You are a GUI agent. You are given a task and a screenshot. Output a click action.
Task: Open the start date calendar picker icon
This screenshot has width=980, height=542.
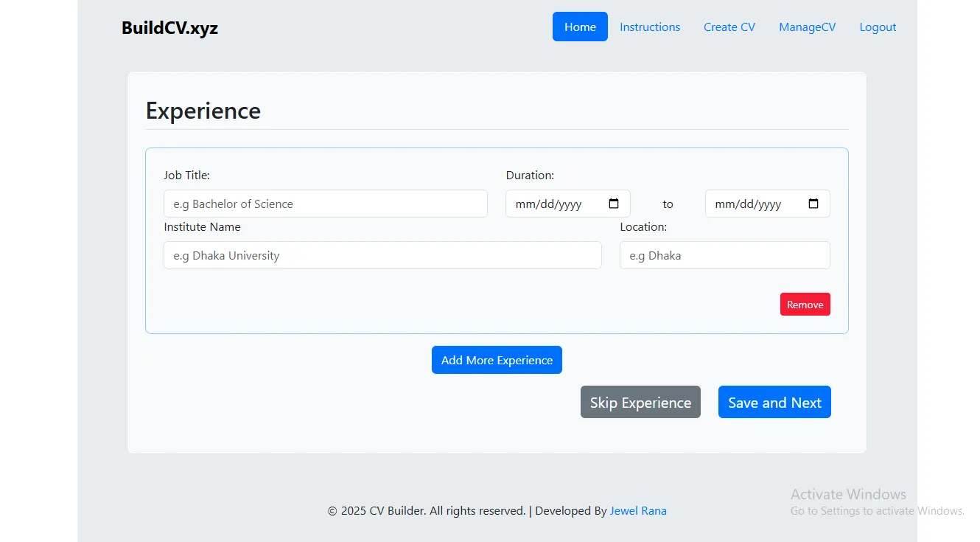pos(614,204)
